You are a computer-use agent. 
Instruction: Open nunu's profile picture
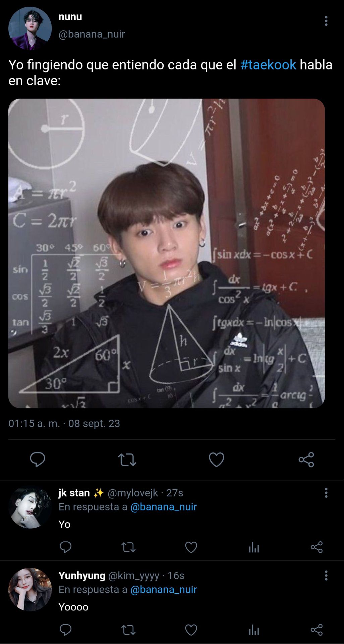(x=30, y=29)
